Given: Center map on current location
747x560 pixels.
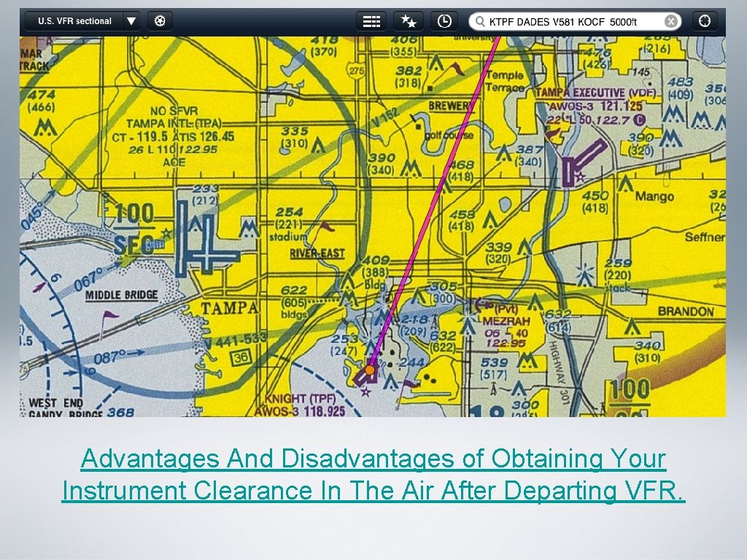Looking at the screenshot, I should pyautogui.click(x=704, y=21).
